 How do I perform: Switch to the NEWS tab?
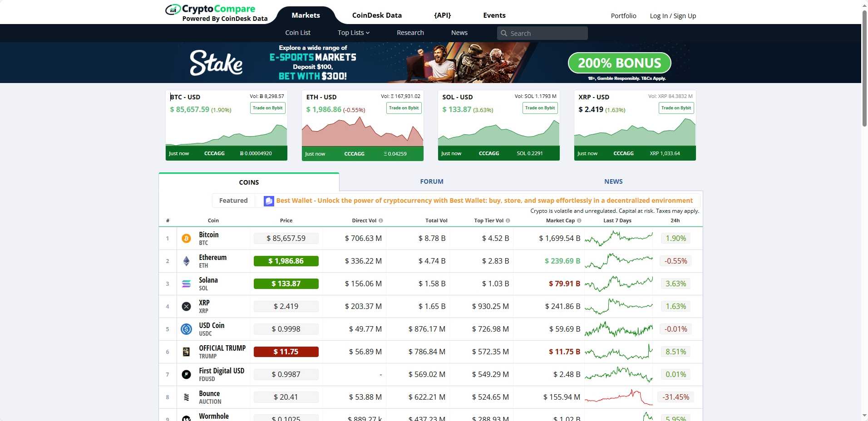pos(613,181)
